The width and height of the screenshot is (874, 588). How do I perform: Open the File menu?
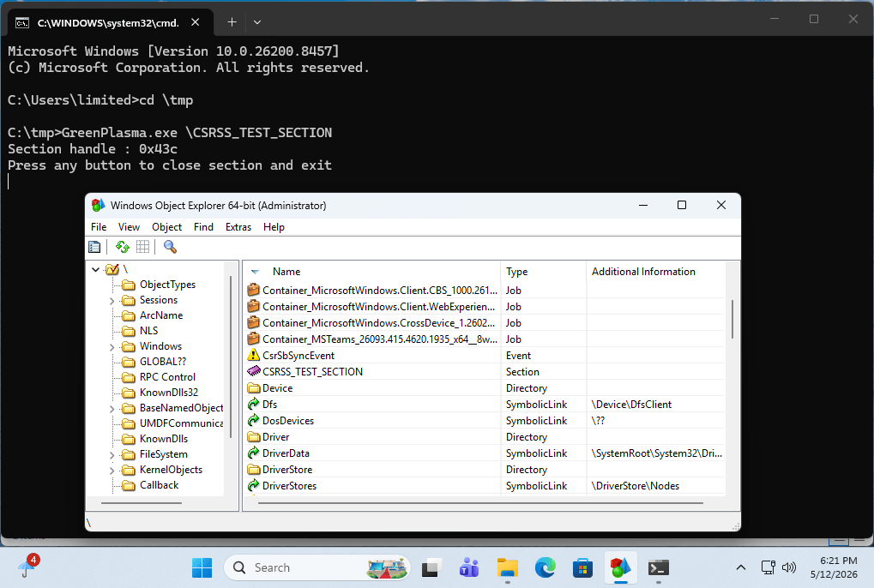[99, 226]
